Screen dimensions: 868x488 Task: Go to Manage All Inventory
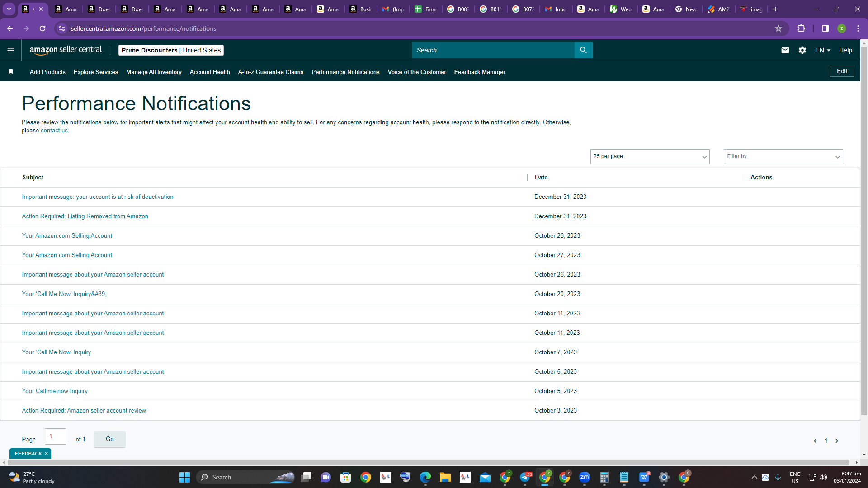click(x=154, y=72)
